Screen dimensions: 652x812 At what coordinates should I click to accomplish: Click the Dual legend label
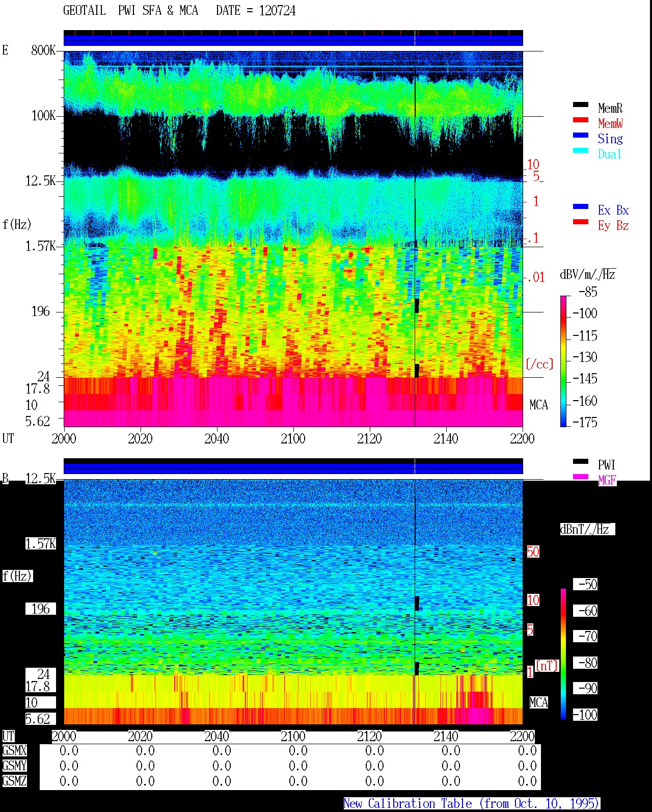click(x=610, y=154)
